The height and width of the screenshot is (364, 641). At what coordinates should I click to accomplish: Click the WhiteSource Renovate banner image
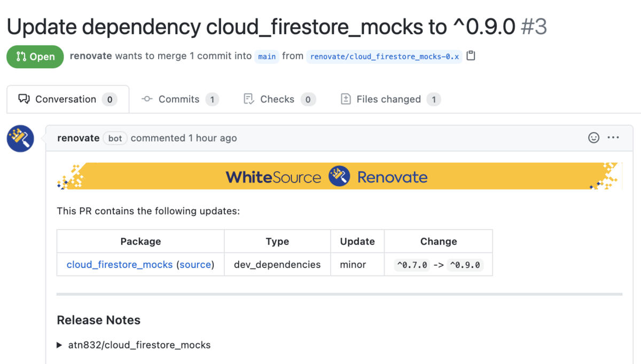point(339,176)
